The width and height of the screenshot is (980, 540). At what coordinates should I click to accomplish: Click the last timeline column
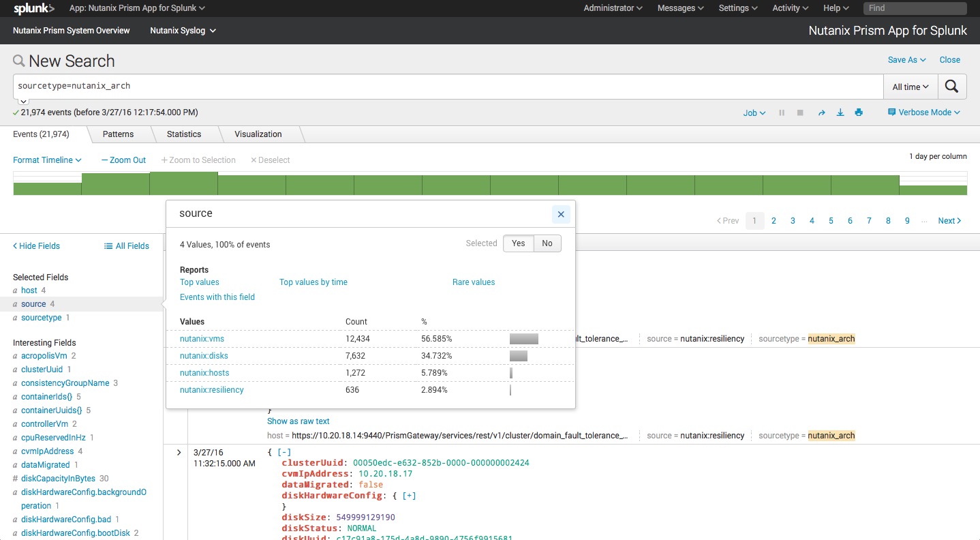coord(933,190)
